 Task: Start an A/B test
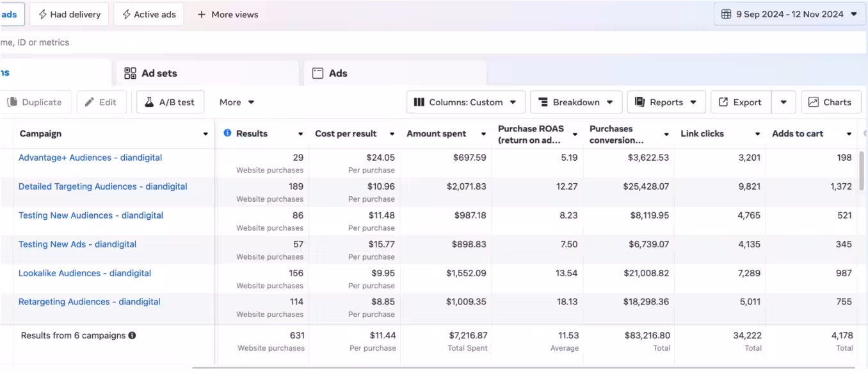click(x=170, y=102)
